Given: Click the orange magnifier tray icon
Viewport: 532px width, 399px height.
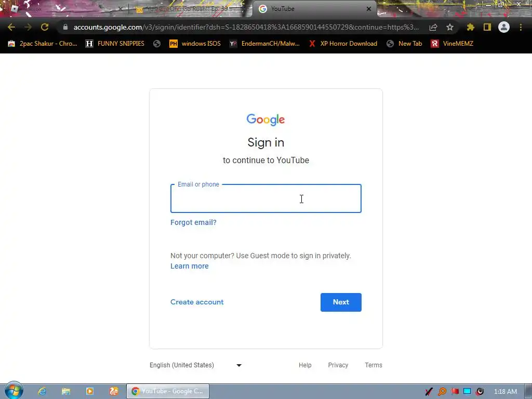Looking at the screenshot, I should click(x=442, y=392).
